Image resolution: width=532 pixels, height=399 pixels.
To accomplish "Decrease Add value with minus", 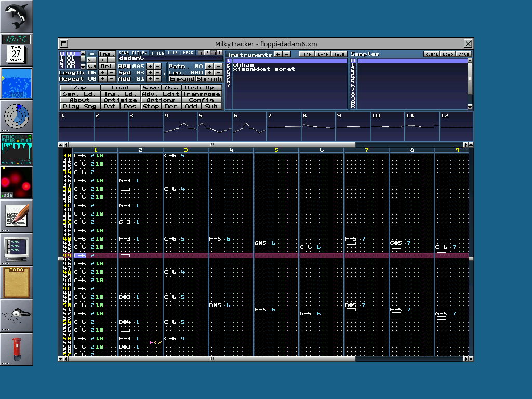I will [x=157, y=79].
